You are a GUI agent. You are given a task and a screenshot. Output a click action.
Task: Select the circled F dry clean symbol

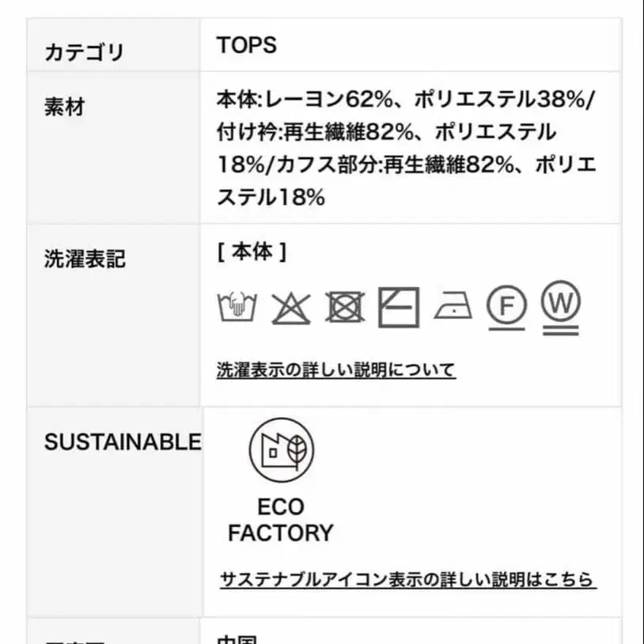pyautogui.click(x=507, y=307)
